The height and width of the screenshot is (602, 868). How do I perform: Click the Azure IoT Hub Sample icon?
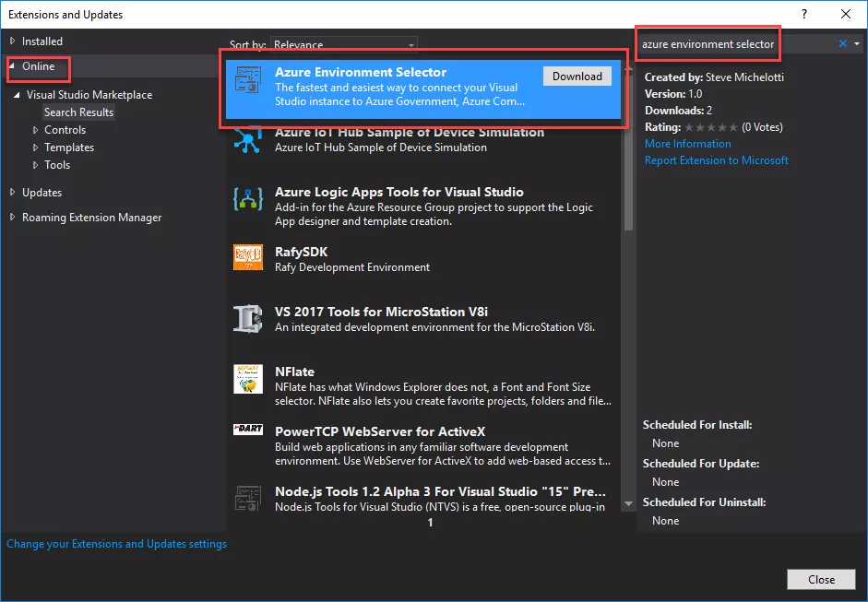(247, 140)
